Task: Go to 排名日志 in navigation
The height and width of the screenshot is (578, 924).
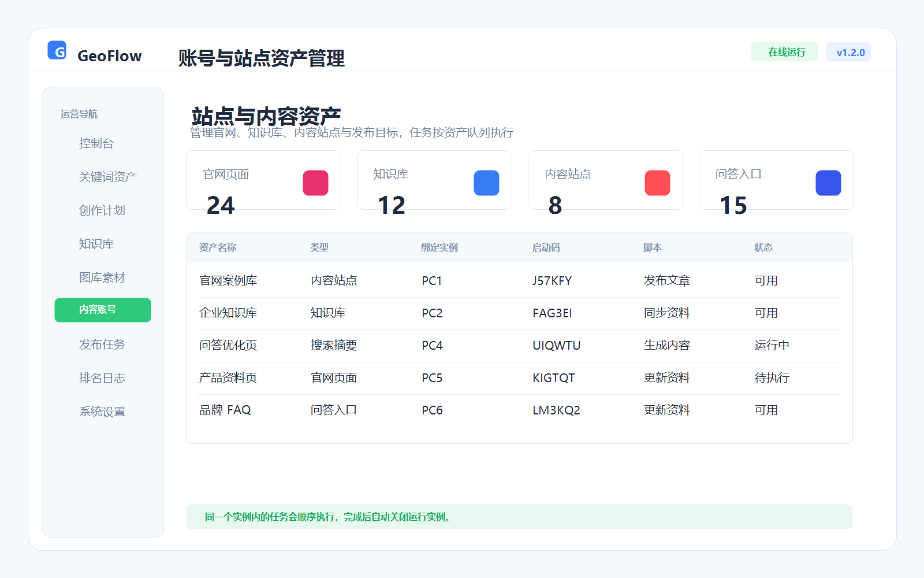Action: click(x=103, y=378)
